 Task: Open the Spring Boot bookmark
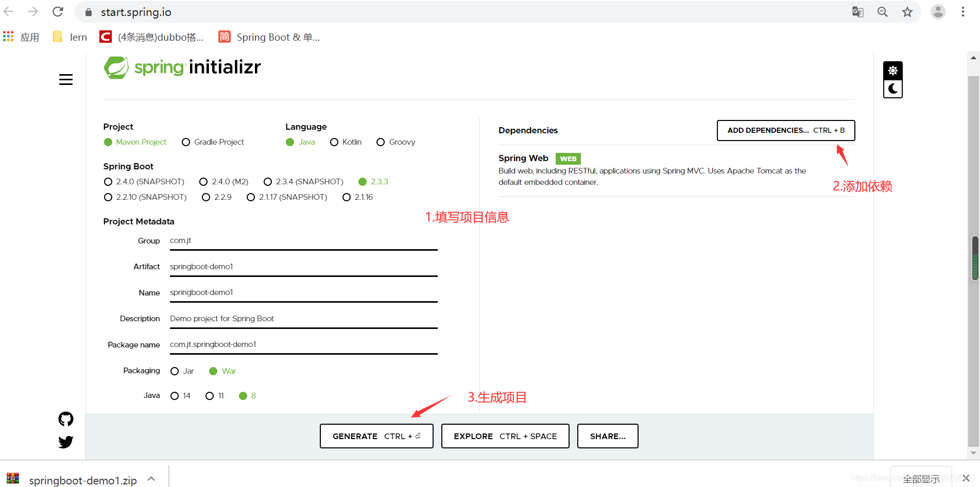coord(269,37)
